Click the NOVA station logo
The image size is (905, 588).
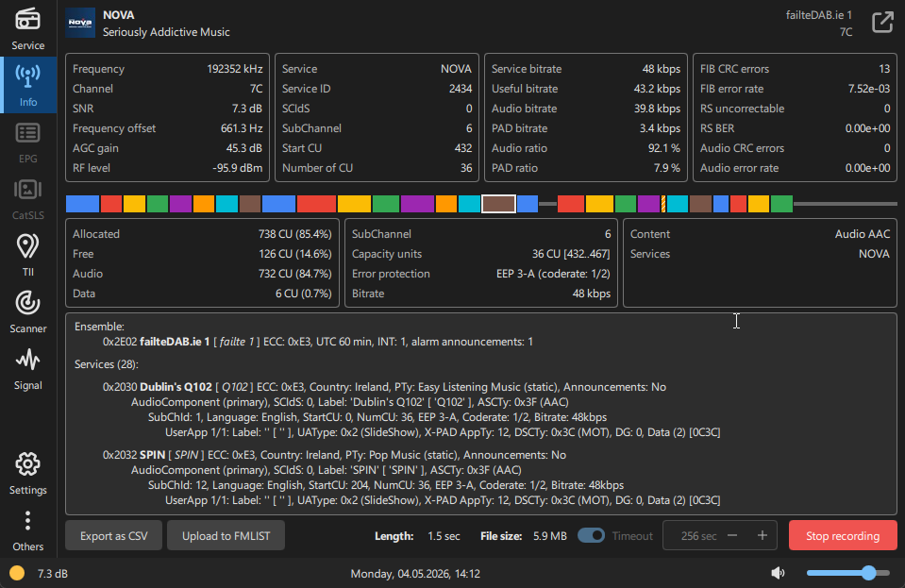pyautogui.click(x=80, y=23)
